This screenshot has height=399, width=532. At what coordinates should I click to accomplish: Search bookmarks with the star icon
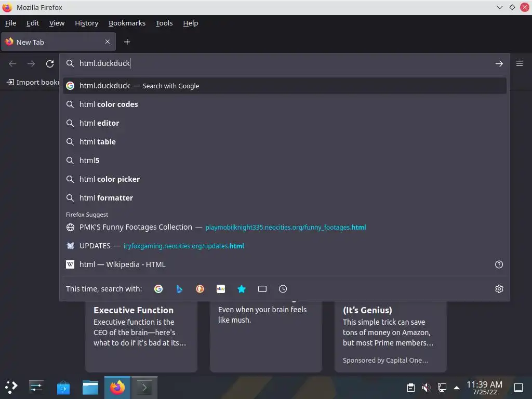pyautogui.click(x=242, y=289)
